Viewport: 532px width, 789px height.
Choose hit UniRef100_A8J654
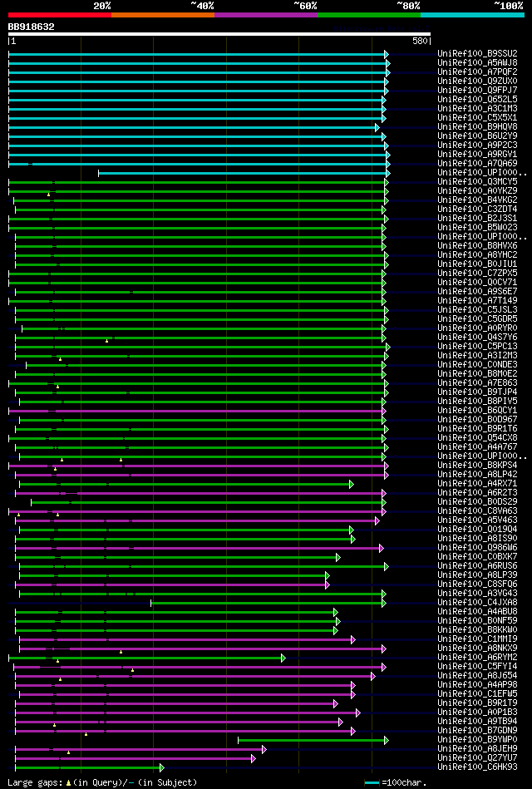click(x=477, y=675)
